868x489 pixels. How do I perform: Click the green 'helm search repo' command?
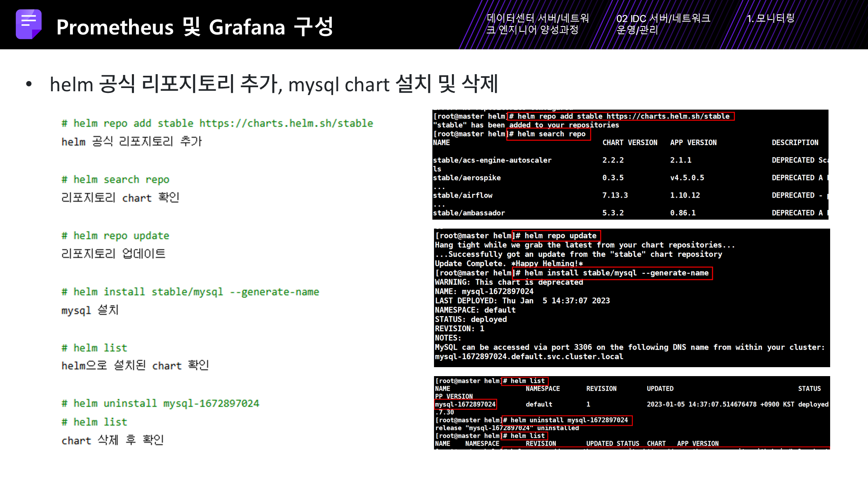[x=116, y=179]
